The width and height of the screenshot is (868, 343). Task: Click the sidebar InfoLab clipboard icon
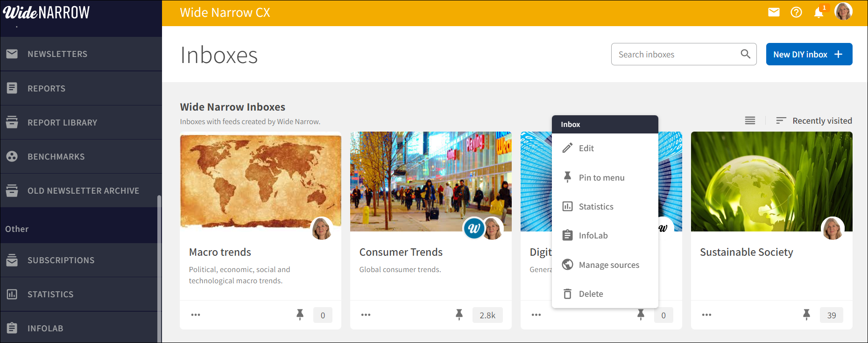tap(12, 328)
